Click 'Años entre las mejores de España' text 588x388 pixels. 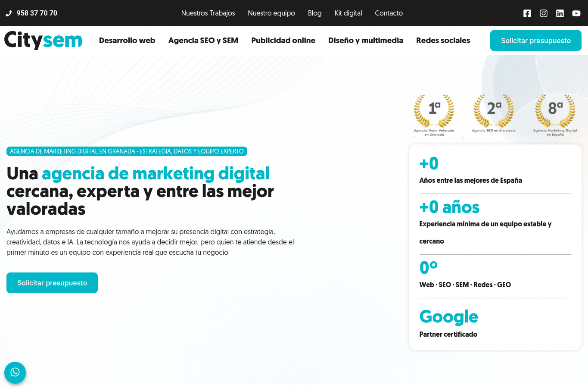(471, 180)
